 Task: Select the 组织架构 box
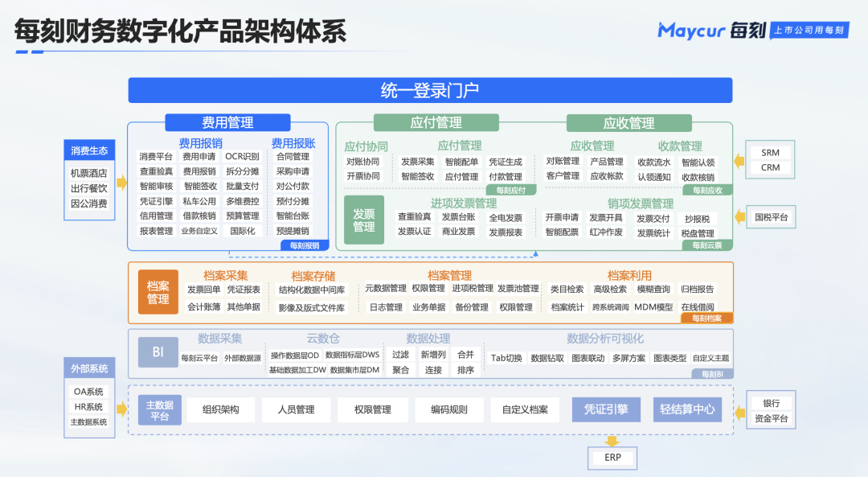pos(220,409)
